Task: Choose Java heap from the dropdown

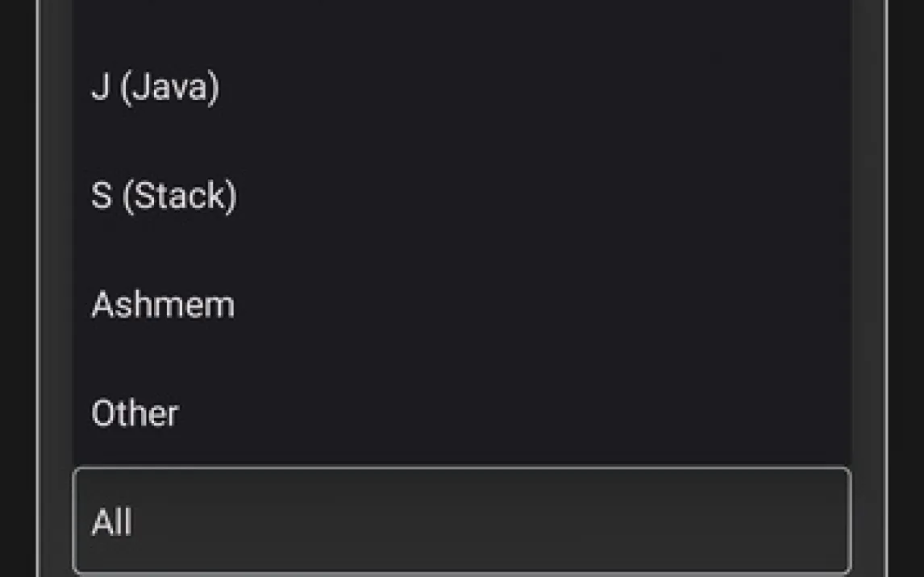Action: (x=155, y=87)
